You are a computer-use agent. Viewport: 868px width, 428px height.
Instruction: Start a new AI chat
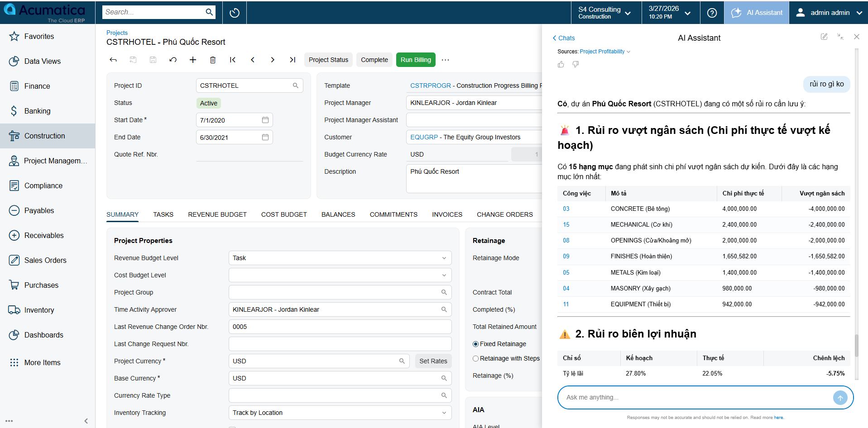pos(824,37)
